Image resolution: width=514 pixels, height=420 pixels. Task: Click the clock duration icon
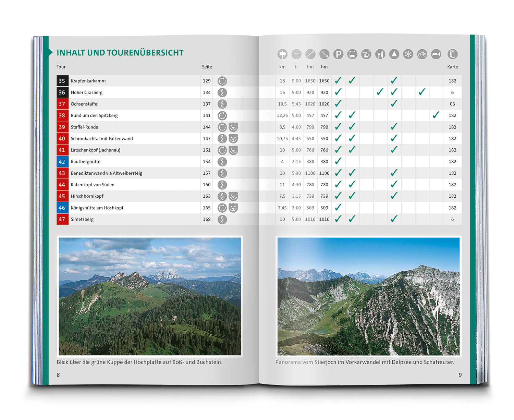[296, 54]
